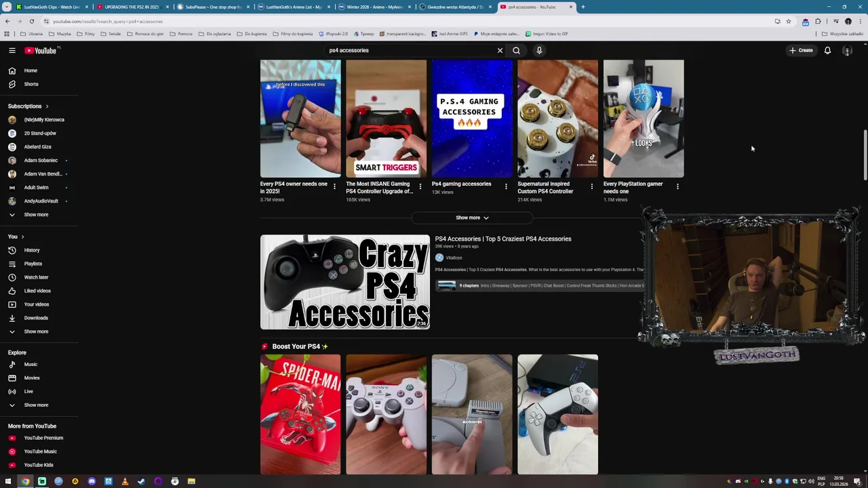Switch to LustVanGoth's Anime List tab

pos(294,7)
